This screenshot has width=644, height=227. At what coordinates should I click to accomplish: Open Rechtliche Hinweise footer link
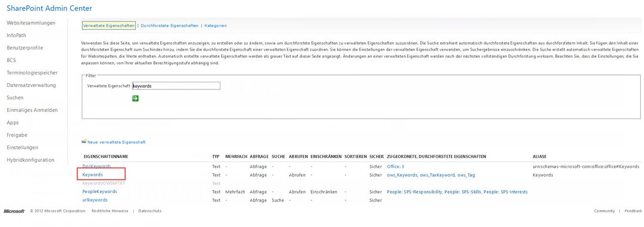110,211
